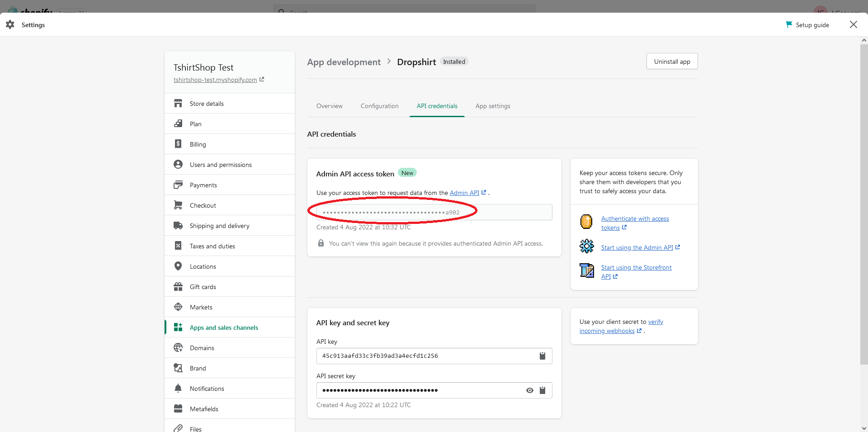Screen dimensions: 868x432
Task: Copy the API secret key to clipboard
Action: tap(542, 390)
